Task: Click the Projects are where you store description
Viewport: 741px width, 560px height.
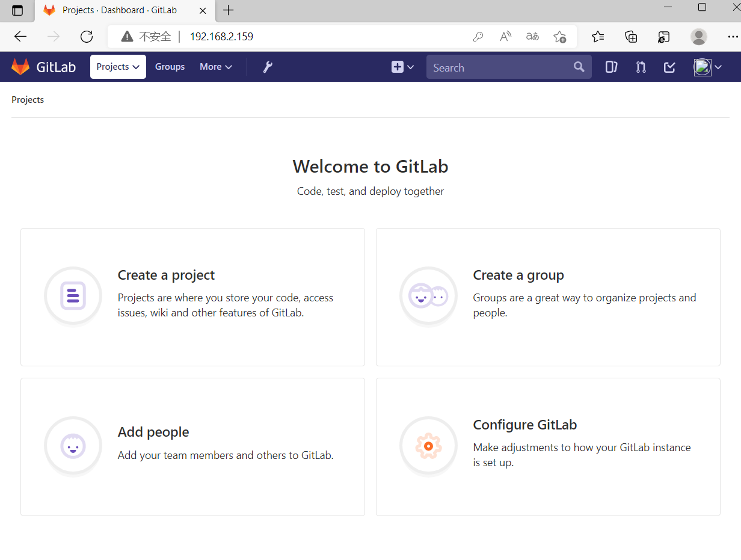Action: point(226,305)
